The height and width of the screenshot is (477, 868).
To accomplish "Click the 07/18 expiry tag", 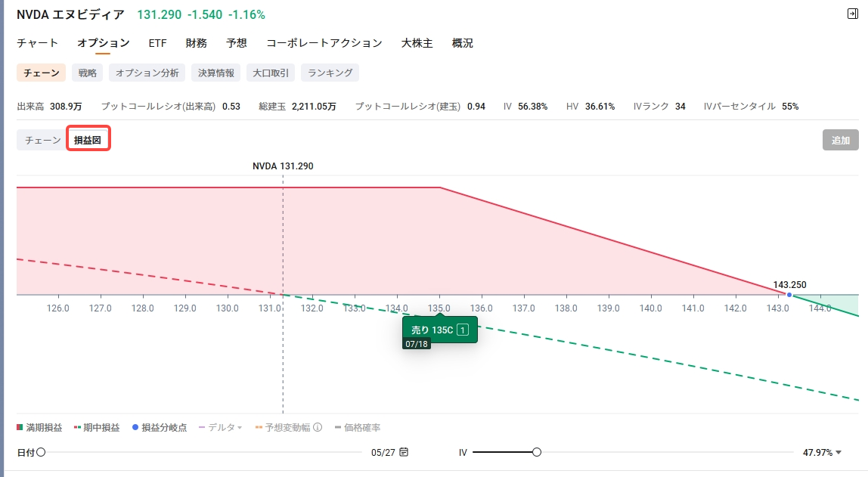I will 417,344.
